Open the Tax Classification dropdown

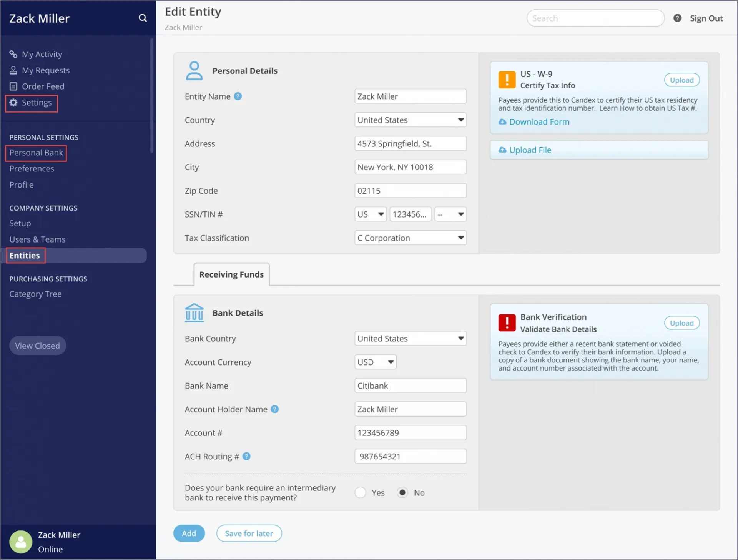click(410, 238)
